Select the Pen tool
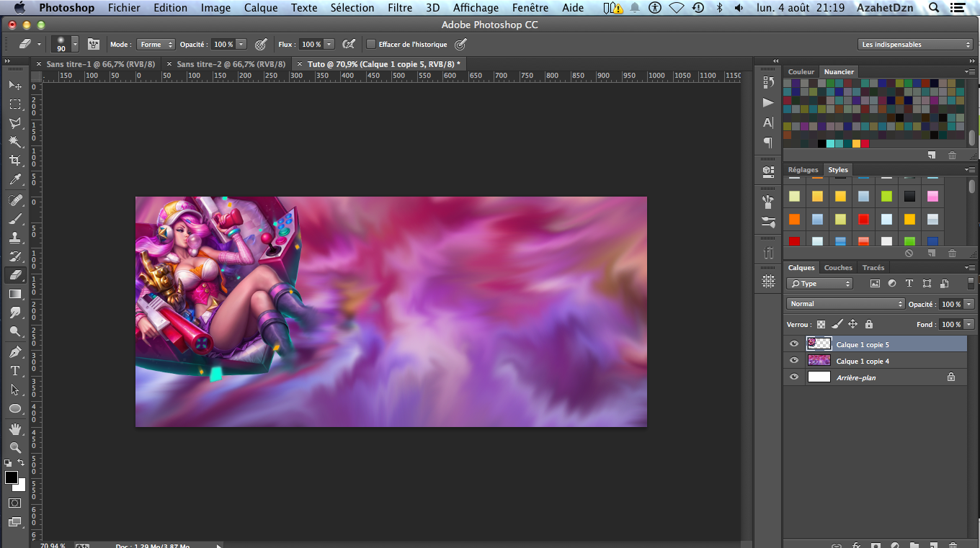 [x=14, y=352]
